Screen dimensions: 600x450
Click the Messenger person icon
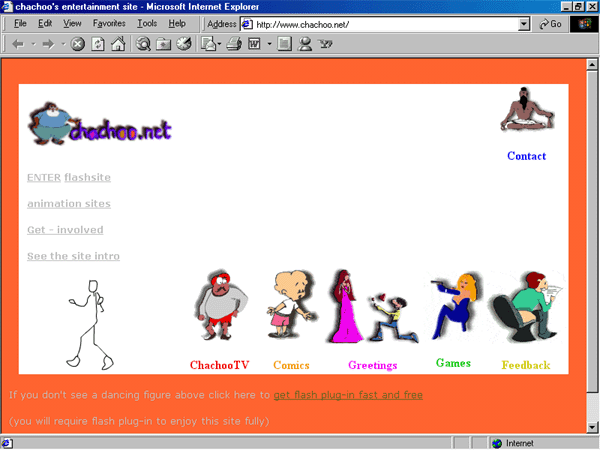tap(305, 44)
